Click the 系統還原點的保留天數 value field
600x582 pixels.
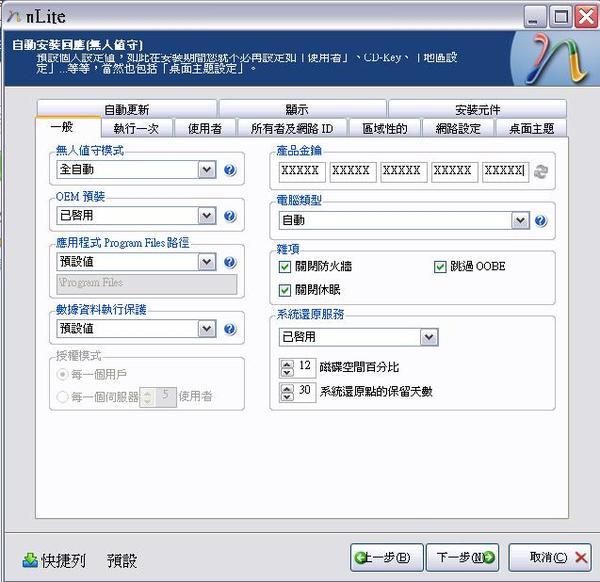[x=305, y=392]
